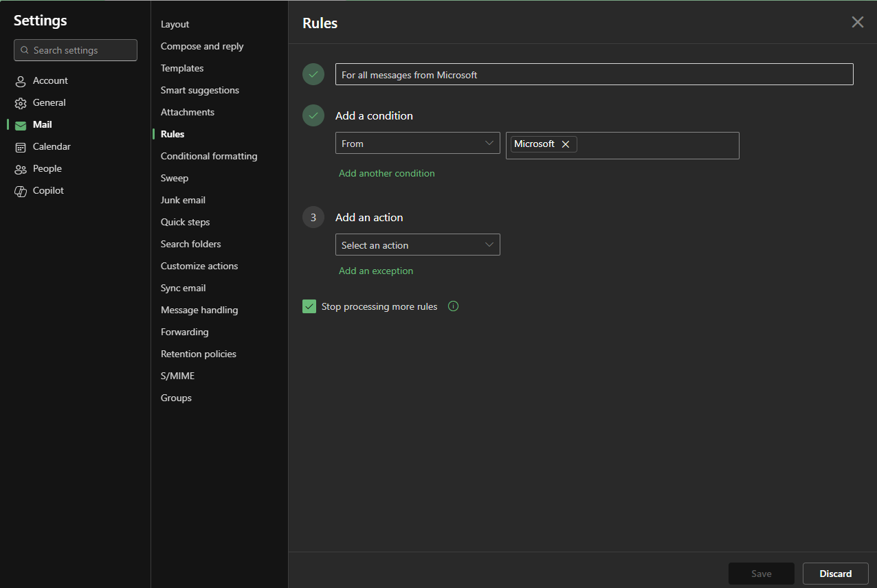
Task: Expand the From condition dropdown
Action: (417, 144)
